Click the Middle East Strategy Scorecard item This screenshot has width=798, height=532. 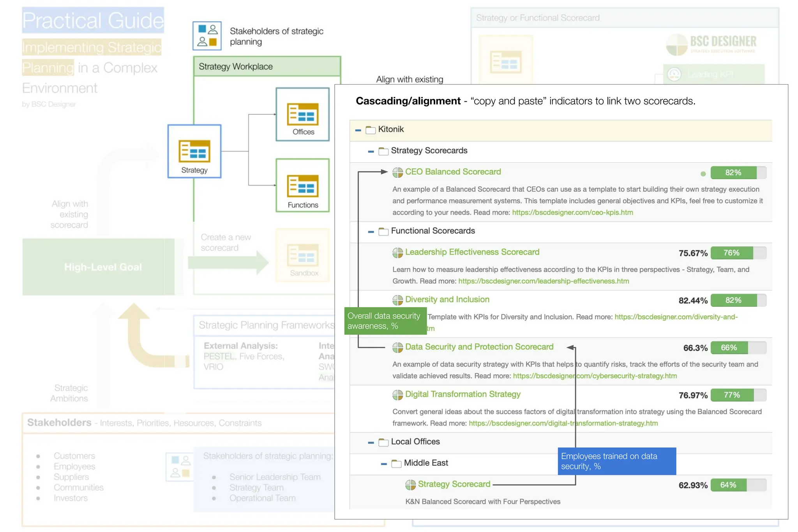pos(454,484)
